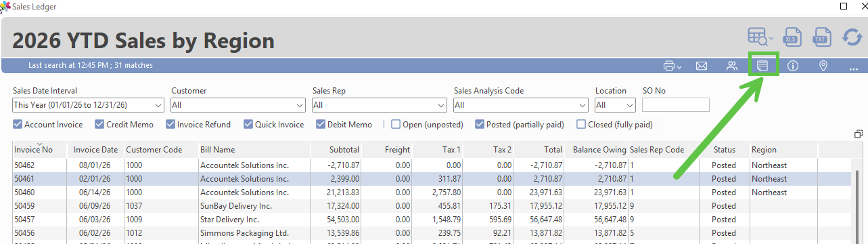The height and width of the screenshot is (244, 868).
Task: Sort by Subtotal column header
Action: point(336,150)
